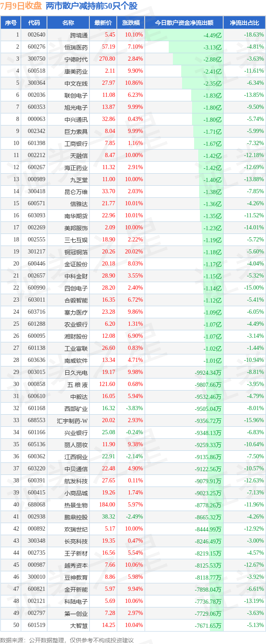Click the 今日散户资金净流出额 header
Image resolution: width=266 pixels, height=644 pixels.
(x=184, y=23)
